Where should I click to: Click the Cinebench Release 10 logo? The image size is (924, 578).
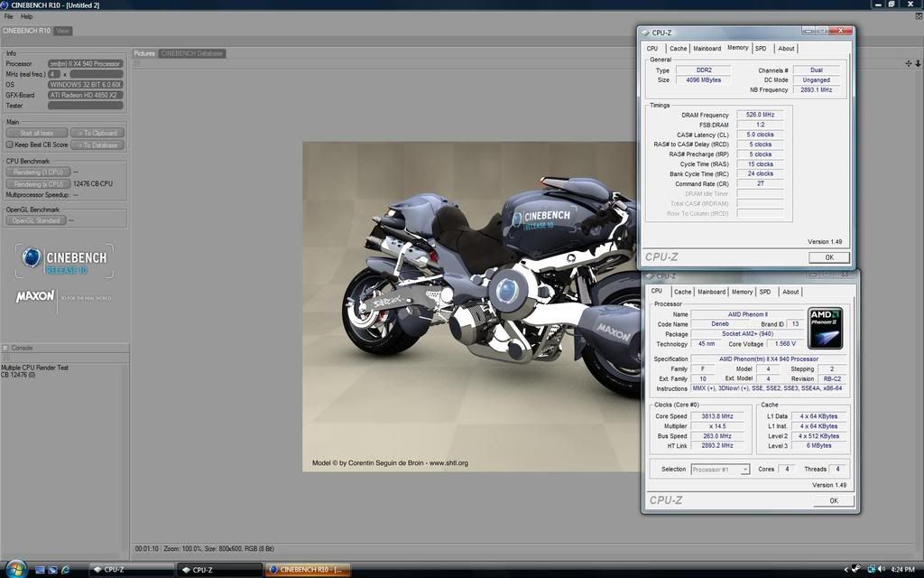[x=64, y=261]
